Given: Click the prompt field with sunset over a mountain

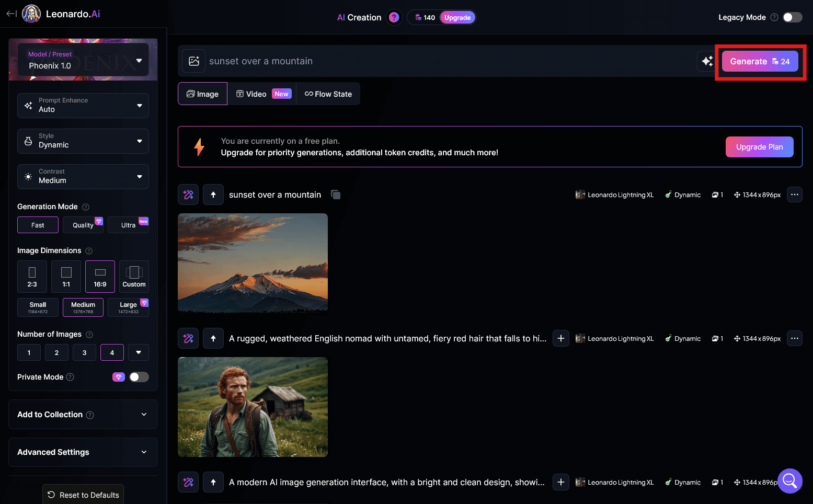Looking at the screenshot, I should click(x=450, y=61).
